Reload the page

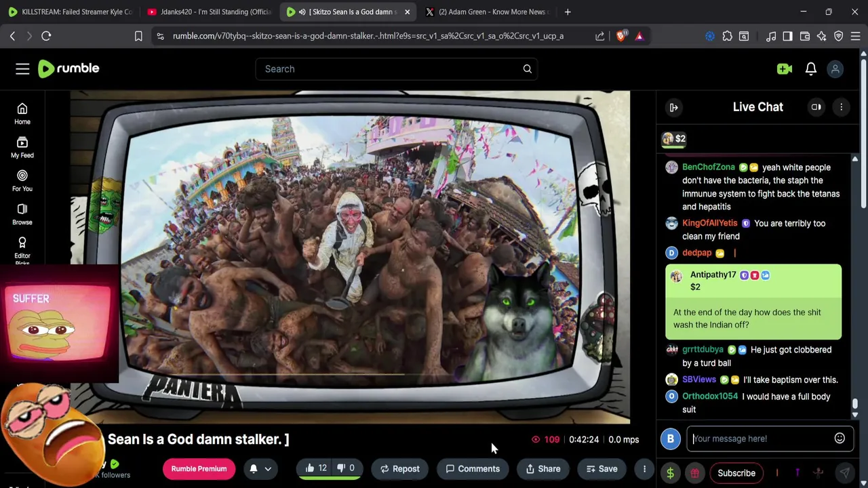46,36
